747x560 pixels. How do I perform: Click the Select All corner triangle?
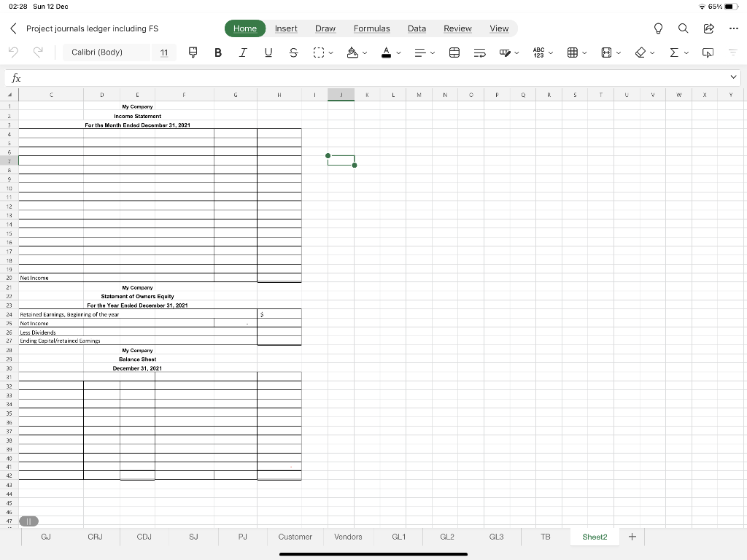(x=9, y=95)
